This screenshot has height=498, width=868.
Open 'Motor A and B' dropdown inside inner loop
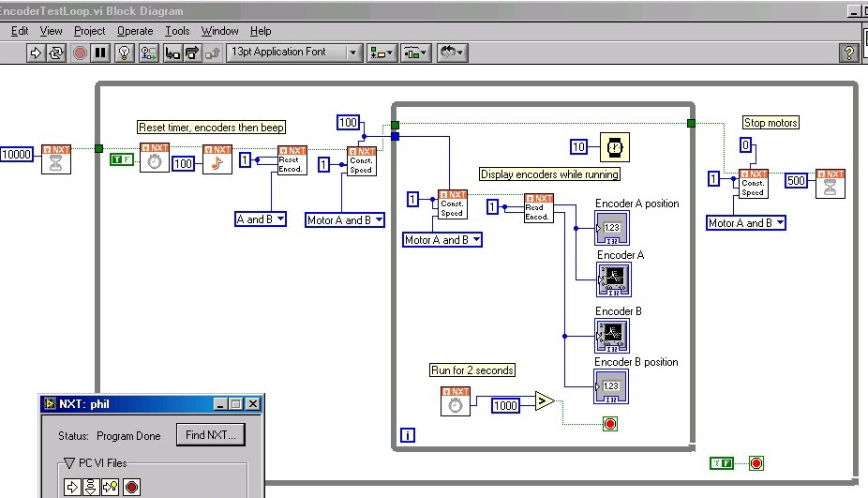click(441, 239)
